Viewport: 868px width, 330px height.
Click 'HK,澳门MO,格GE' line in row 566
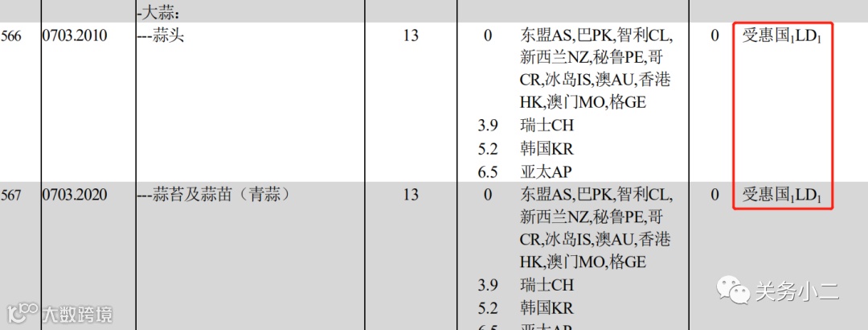click(583, 102)
